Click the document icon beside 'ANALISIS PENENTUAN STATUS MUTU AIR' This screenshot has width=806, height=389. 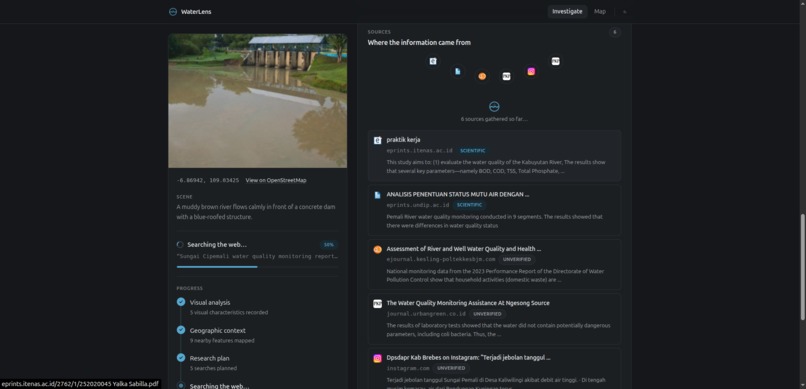377,195
